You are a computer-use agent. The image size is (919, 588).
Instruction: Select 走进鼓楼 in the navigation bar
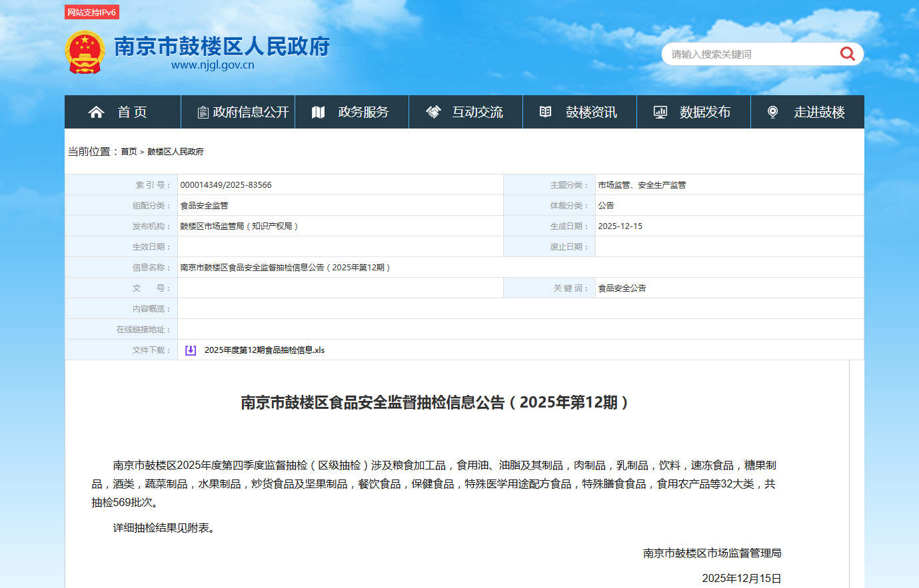[819, 112]
